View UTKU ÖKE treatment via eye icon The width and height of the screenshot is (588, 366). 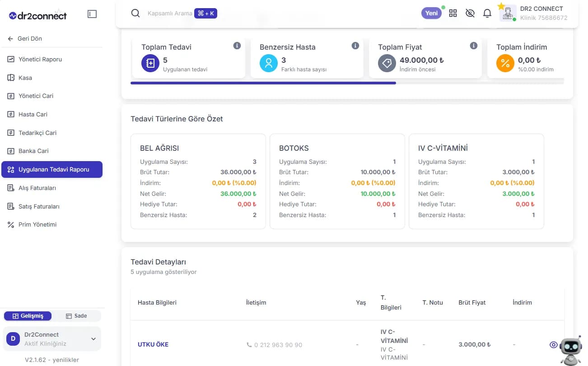pyautogui.click(x=553, y=344)
